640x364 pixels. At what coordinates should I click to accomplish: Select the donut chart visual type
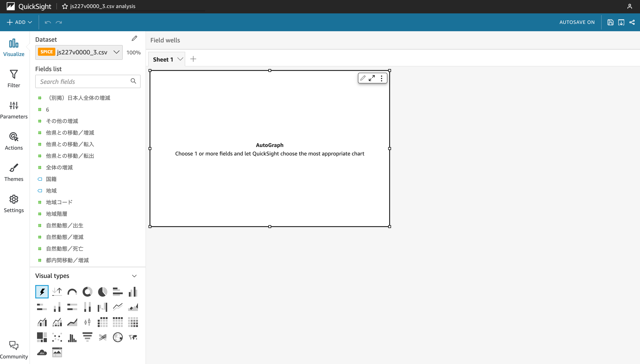tap(87, 292)
